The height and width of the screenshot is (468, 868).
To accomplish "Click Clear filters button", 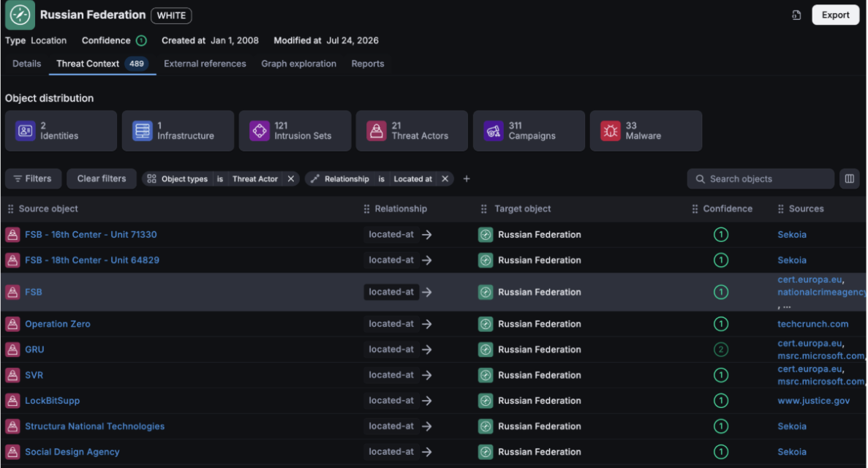I will click(102, 179).
